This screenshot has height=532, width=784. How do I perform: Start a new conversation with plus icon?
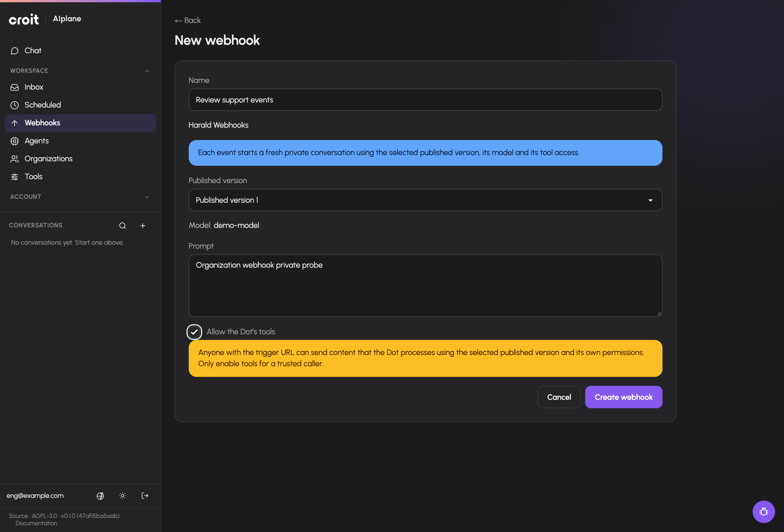[x=143, y=226]
